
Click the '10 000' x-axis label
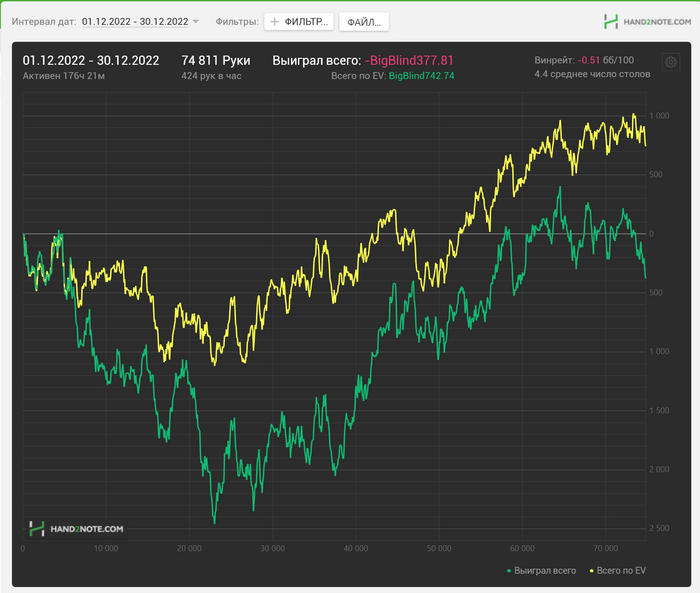pyautogui.click(x=106, y=548)
